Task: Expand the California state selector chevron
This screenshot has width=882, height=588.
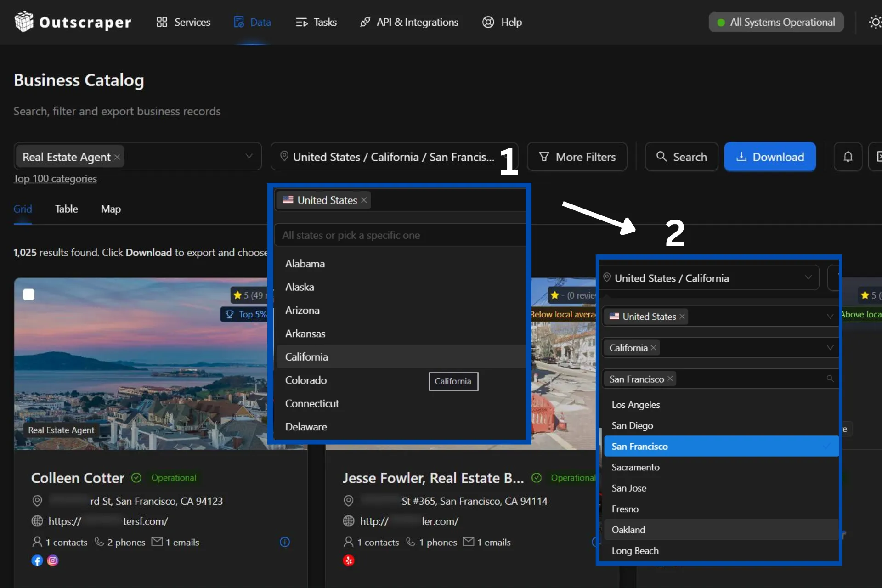Action: pyautogui.click(x=830, y=347)
